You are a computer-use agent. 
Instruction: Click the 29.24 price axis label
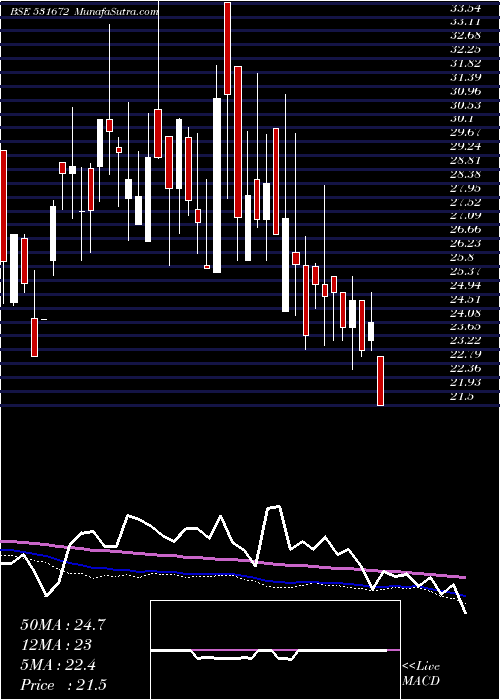coord(465,146)
